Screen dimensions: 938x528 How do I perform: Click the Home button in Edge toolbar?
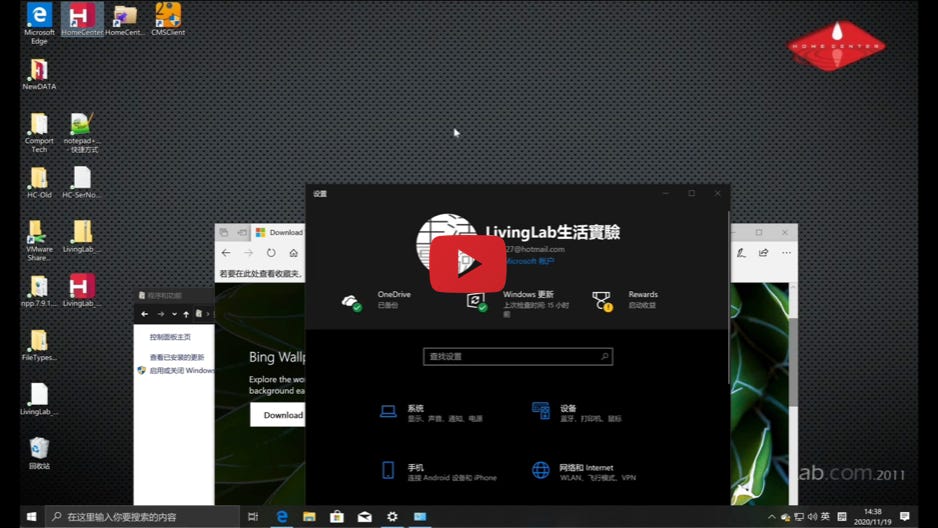tap(294, 253)
